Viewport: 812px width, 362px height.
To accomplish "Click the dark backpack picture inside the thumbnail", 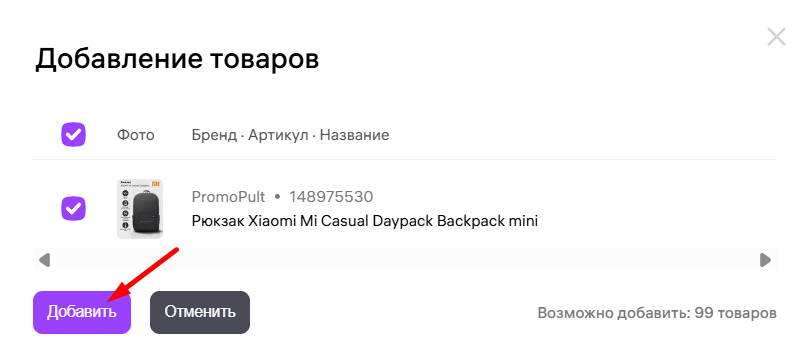I will click(x=146, y=212).
